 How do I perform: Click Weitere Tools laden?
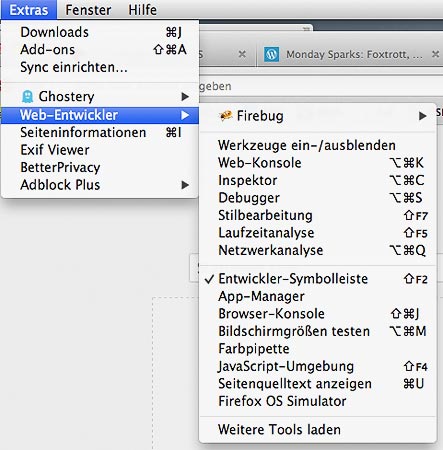coord(317,430)
